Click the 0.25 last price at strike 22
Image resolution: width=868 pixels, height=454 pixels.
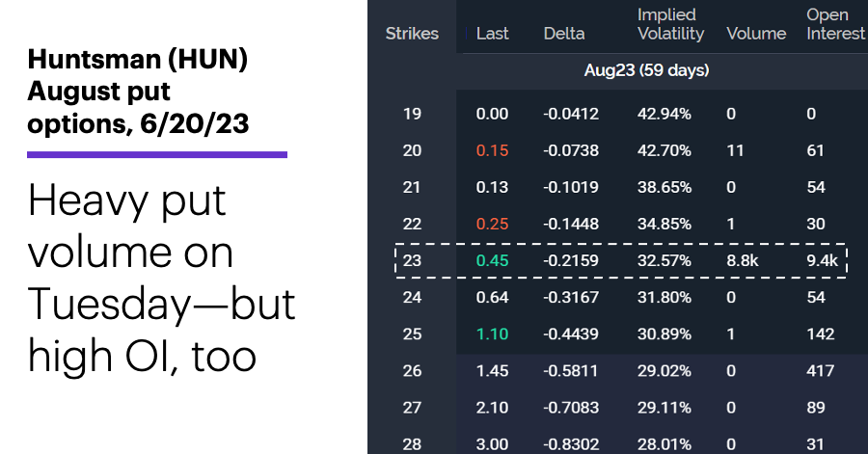coord(492,224)
